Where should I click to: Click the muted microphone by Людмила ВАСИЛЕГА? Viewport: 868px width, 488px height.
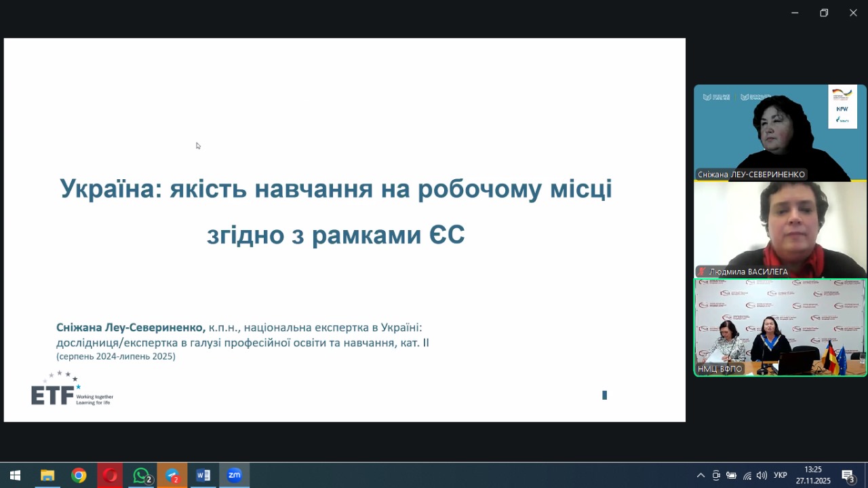tap(700, 271)
